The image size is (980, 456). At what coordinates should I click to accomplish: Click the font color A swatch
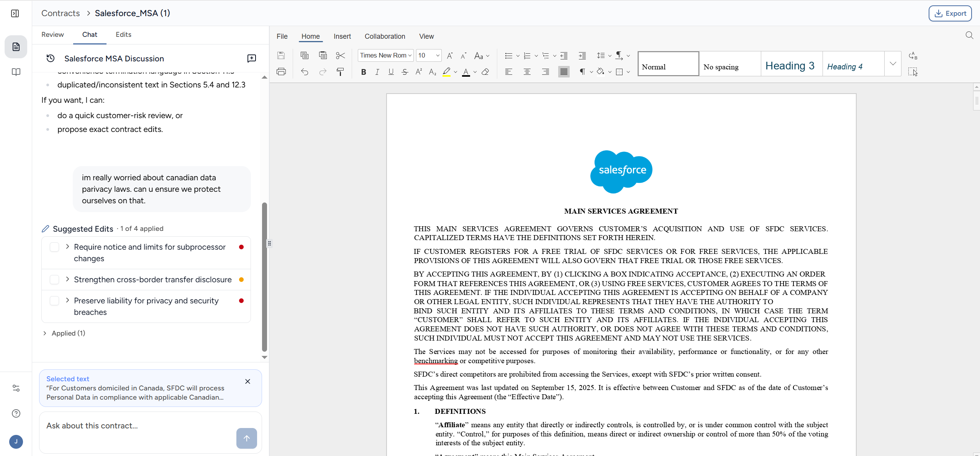click(x=466, y=72)
